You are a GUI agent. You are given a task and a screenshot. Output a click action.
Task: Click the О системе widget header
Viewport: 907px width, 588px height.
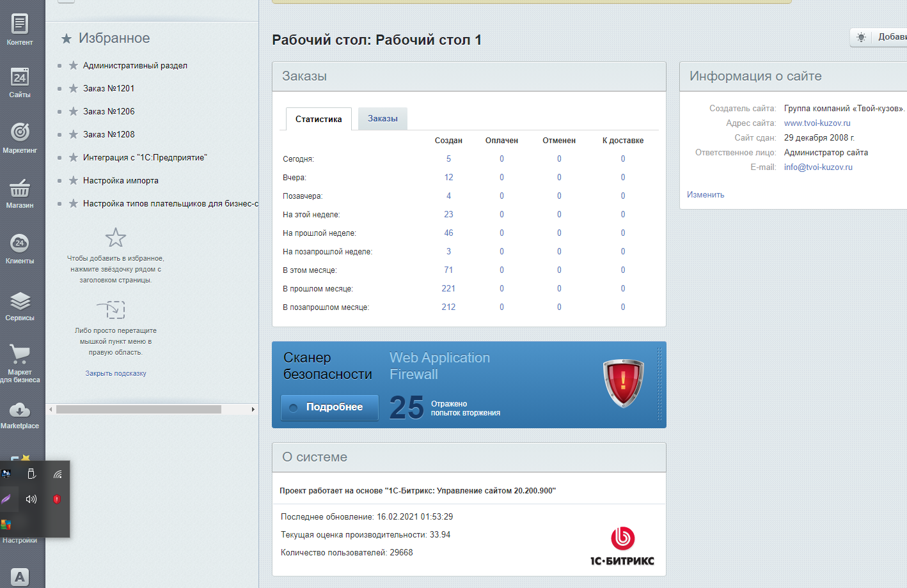pyautogui.click(x=469, y=458)
